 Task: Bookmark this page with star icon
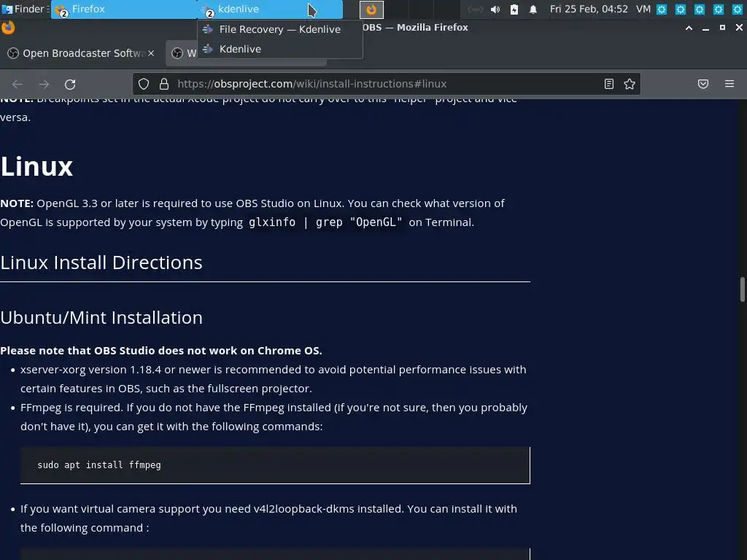coord(630,85)
